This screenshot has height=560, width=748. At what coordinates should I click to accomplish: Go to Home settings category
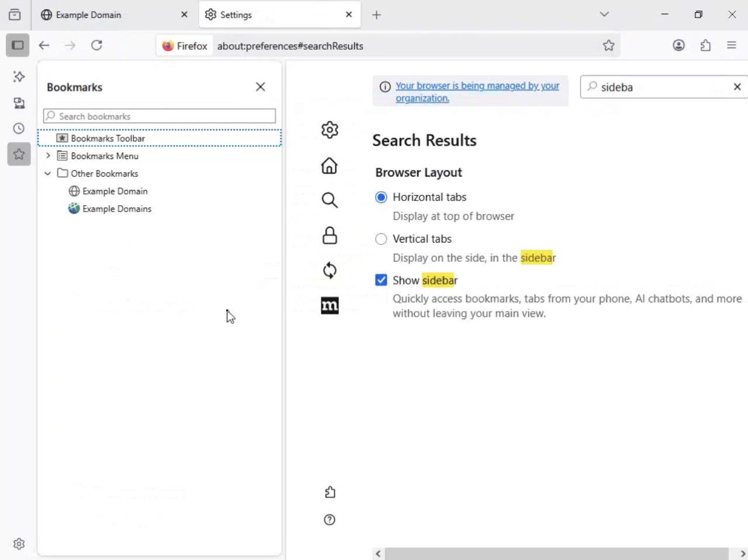[x=330, y=165]
